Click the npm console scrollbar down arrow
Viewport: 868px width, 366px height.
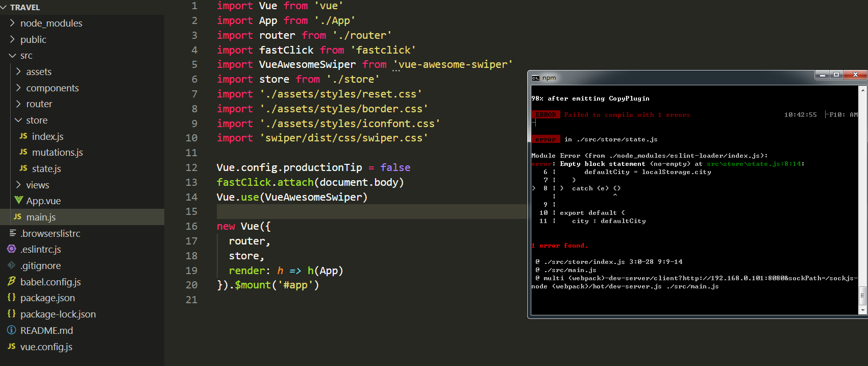pos(863,310)
